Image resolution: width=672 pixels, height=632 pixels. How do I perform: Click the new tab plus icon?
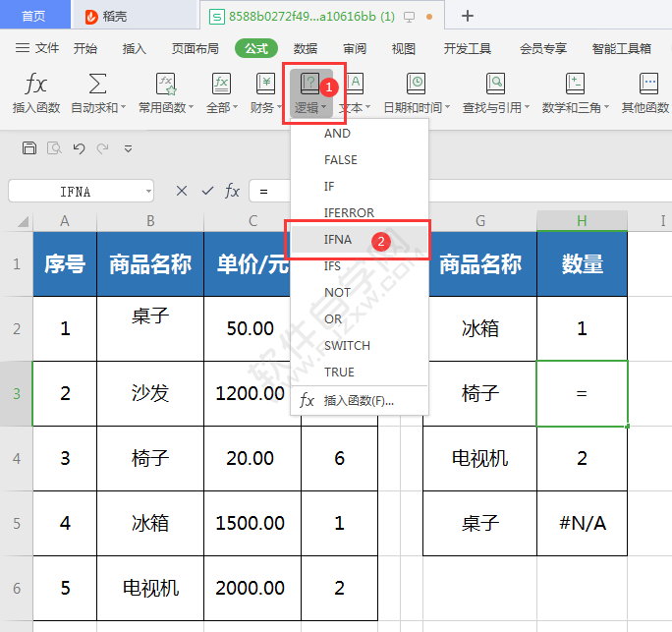468,17
